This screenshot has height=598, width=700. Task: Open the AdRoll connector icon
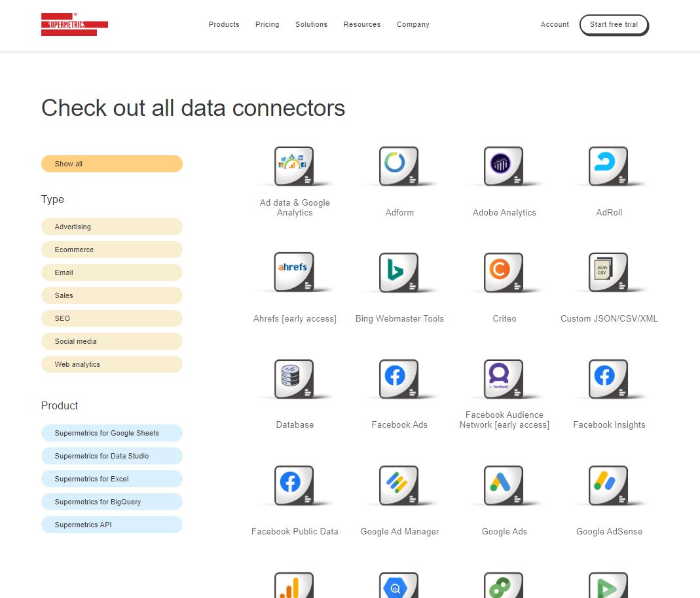[608, 166]
